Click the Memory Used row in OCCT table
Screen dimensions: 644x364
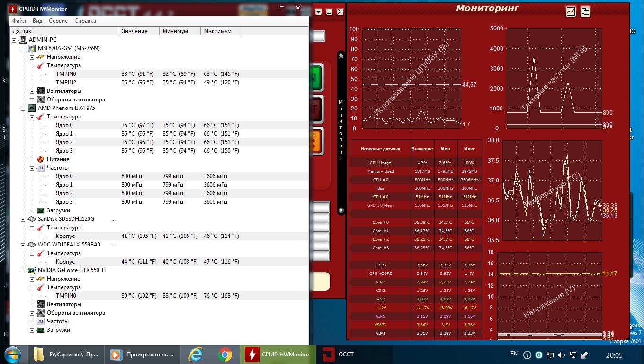[x=417, y=171]
